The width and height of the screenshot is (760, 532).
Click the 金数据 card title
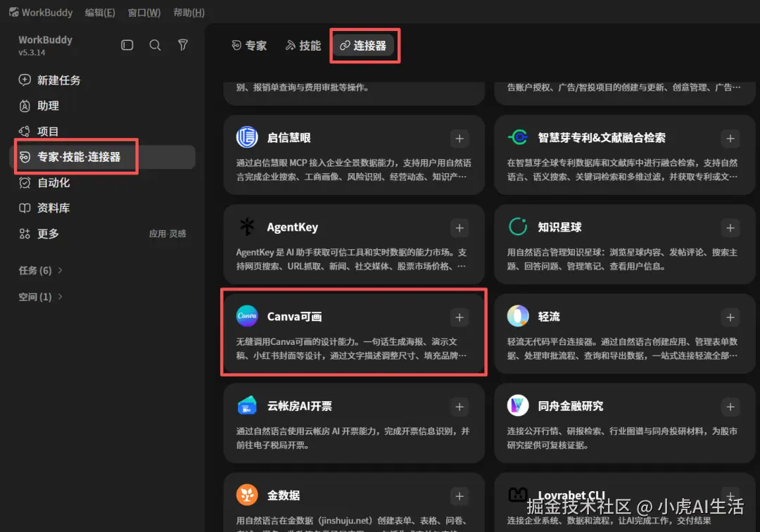(284, 495)
